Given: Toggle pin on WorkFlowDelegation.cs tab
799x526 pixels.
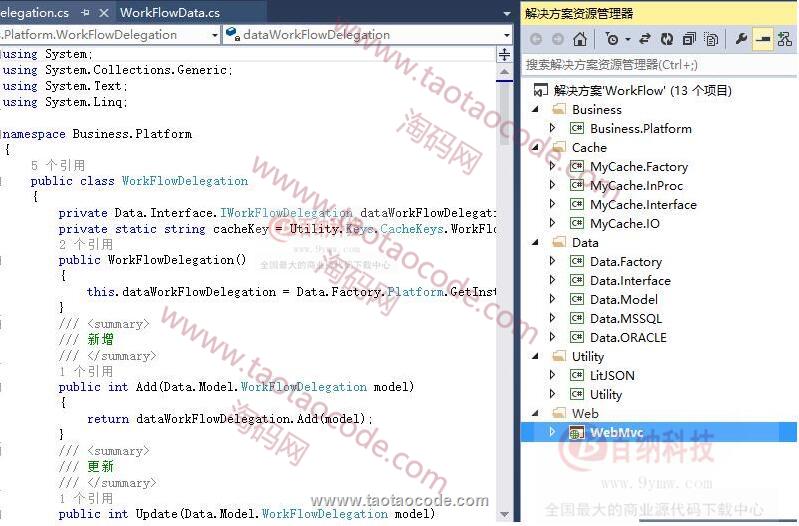Looking at the screenshot, I should pyautogui.click(x=85, y=13).
